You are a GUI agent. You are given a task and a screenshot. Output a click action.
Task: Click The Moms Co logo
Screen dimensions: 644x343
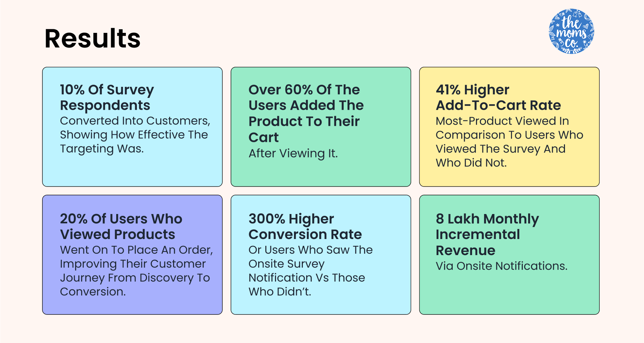tap(571, 31)
